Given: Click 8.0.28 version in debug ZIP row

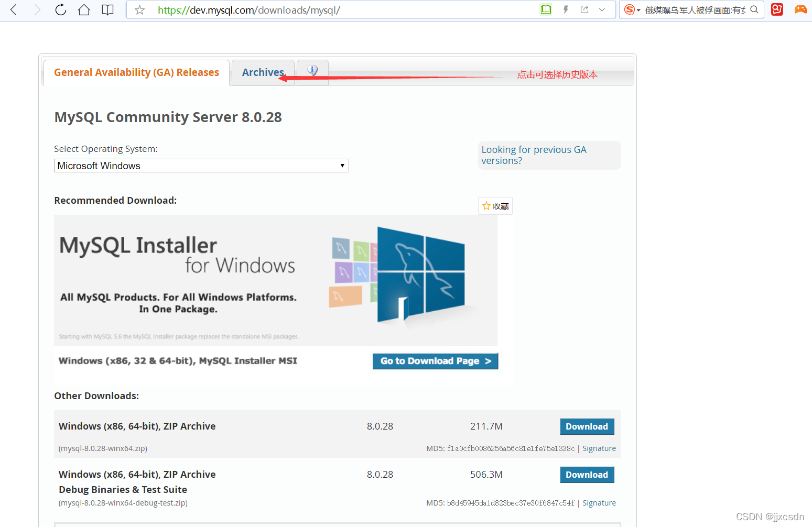Looking at the screenshot, I should (380, 475).
